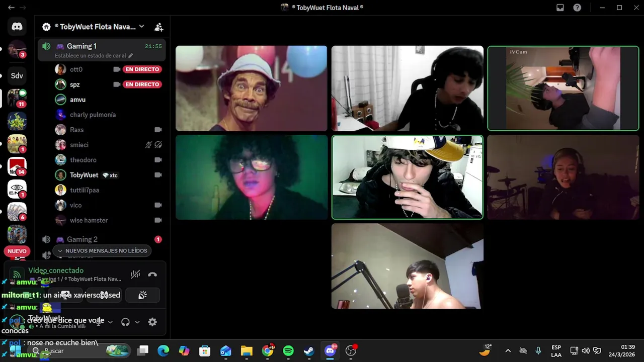Open user settings gear icon
This screenshot has height=362, width=644.
[152, 322]
